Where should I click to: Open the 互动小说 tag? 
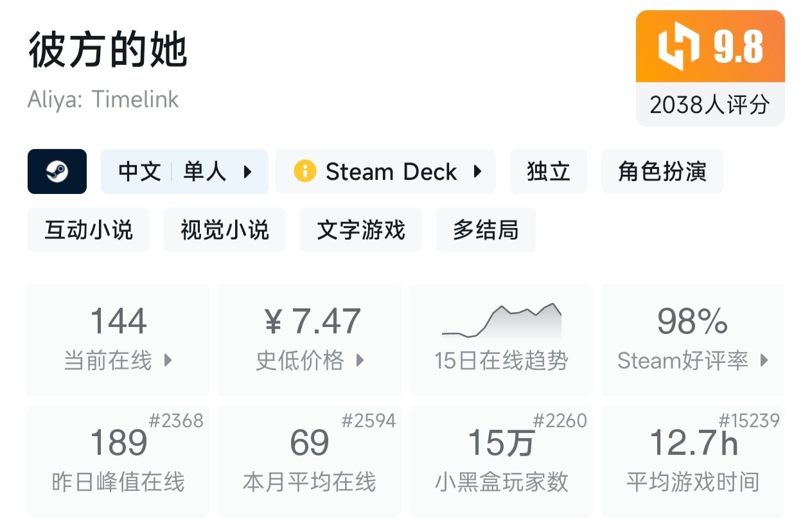[x=89, y=230]
